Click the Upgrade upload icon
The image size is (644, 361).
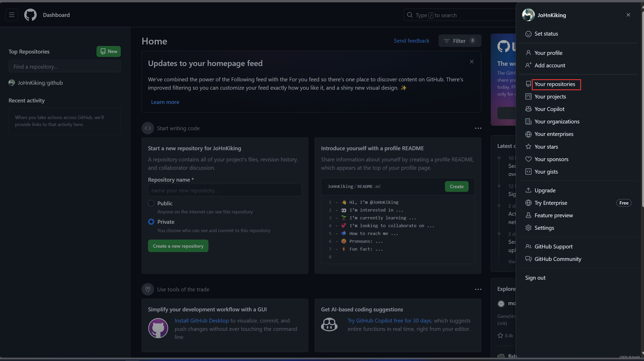(x=528, y=190)
